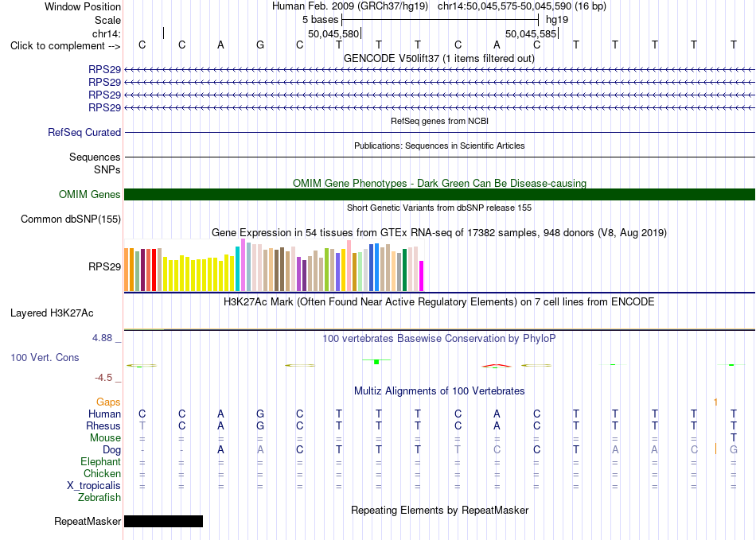
Task: Click the 'RepeatMasker' track label
Action: [x=88, y=521]
